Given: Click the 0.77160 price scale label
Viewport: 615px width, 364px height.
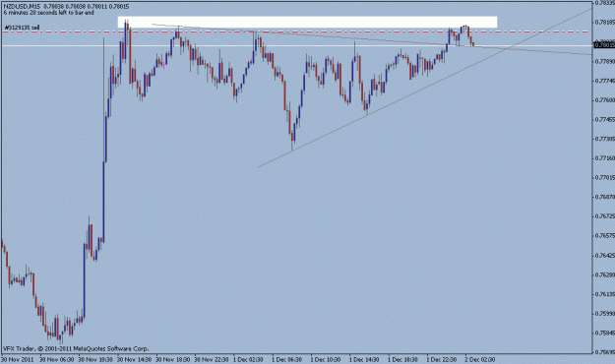Looking at the screenshot, I should tap(605, 158).
